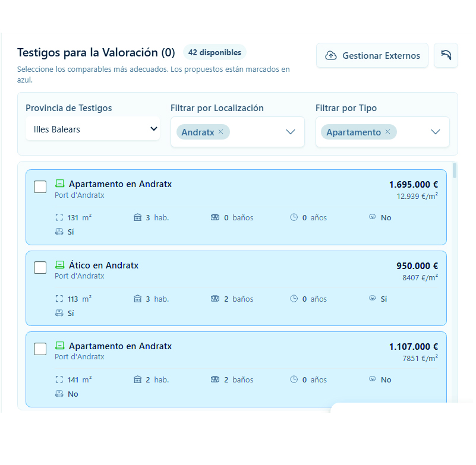Check the first Apartamento en Andratx checkbox
This screenshot has width=476, height=465.
[x=40, y=187]
